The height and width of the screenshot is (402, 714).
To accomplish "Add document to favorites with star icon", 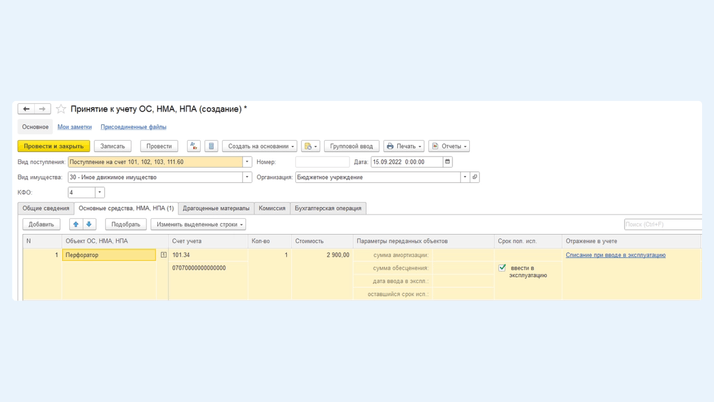I will (61, 109).
